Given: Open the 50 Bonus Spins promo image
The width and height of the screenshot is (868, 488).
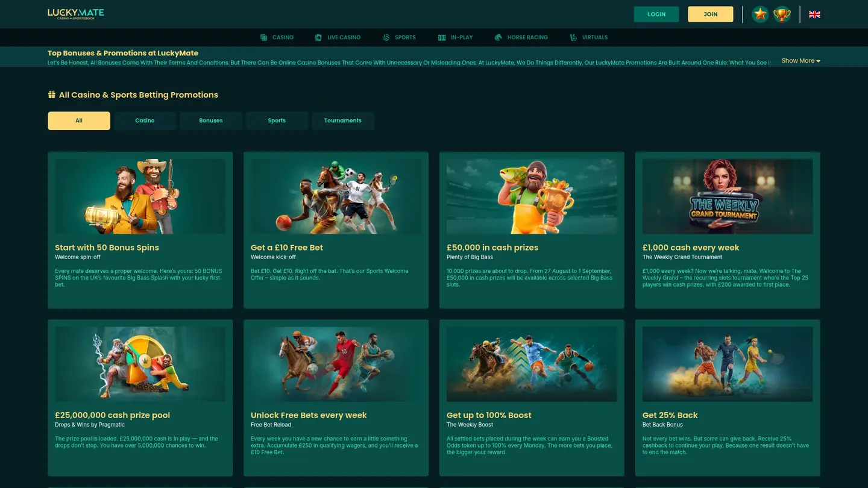Looking at the screenshot, I should (x=140, y=196).
